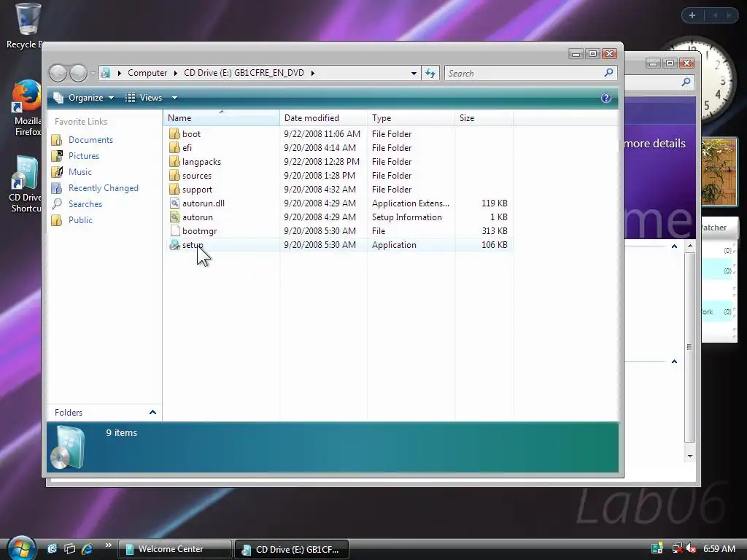The width and height of the screenshot is (747, 560).
Task: Expand the address bar history dropdown
Action: [x=414, y=73]
